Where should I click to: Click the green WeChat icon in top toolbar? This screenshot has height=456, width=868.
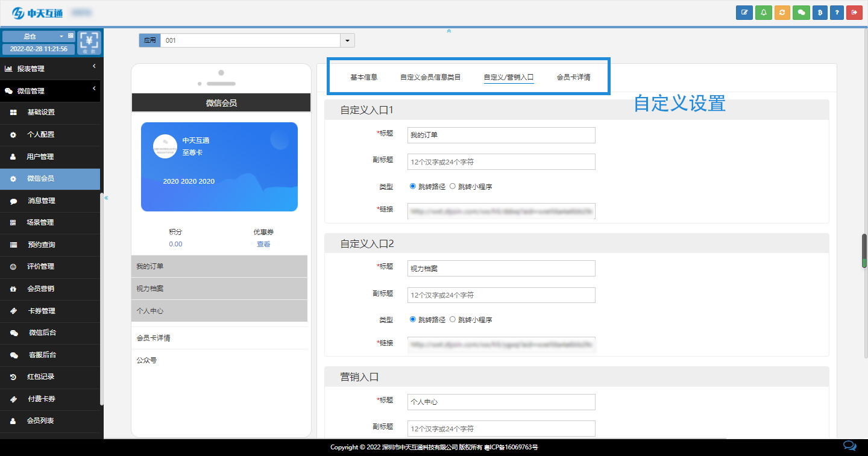click(x=801, y=13)
